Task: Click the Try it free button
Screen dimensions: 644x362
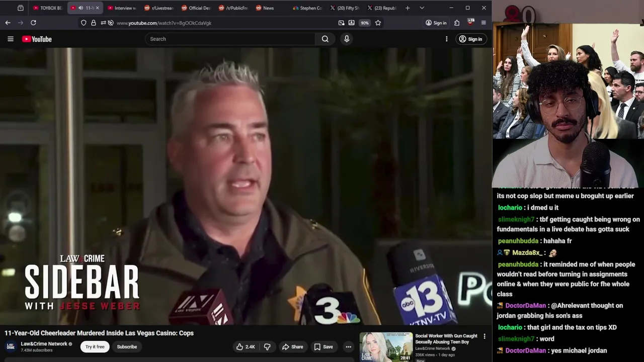Action: (95, 346)
